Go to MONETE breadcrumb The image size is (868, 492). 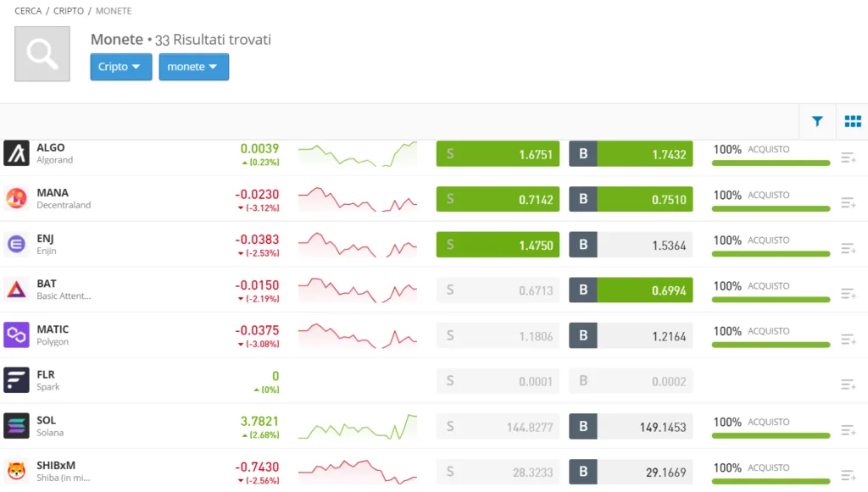(x=114, y=11)
